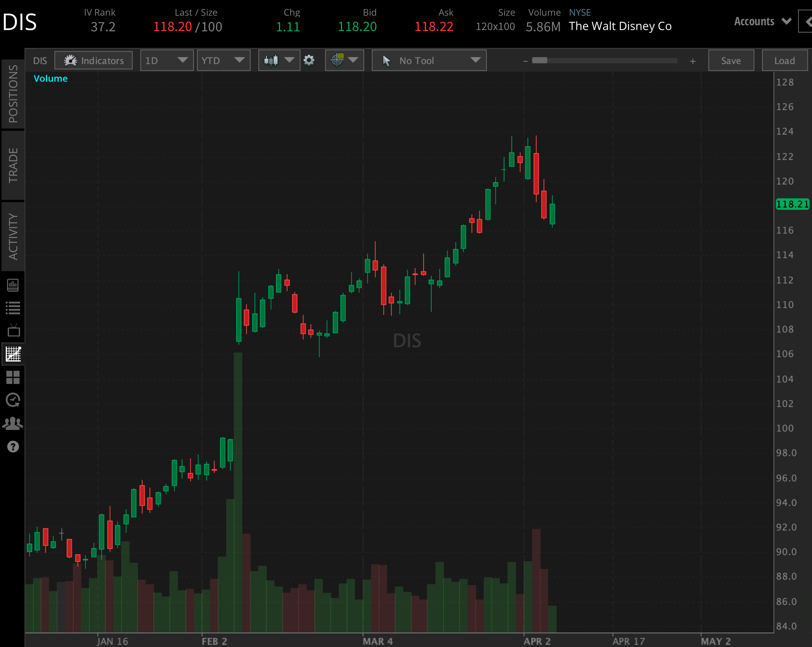The height and width of the screenshot is (647, 812).
Task: Open the chart settings gear icon
Action: pos(309,60)
